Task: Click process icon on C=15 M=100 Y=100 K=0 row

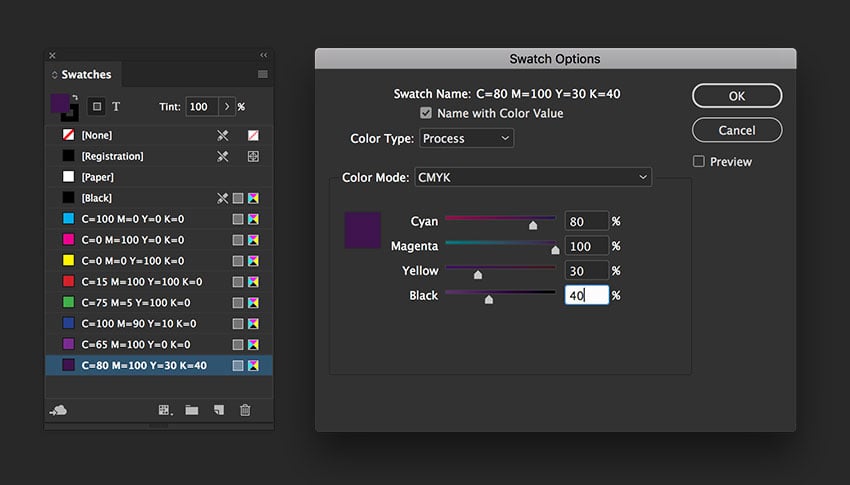Action: [x=238, y=282]
